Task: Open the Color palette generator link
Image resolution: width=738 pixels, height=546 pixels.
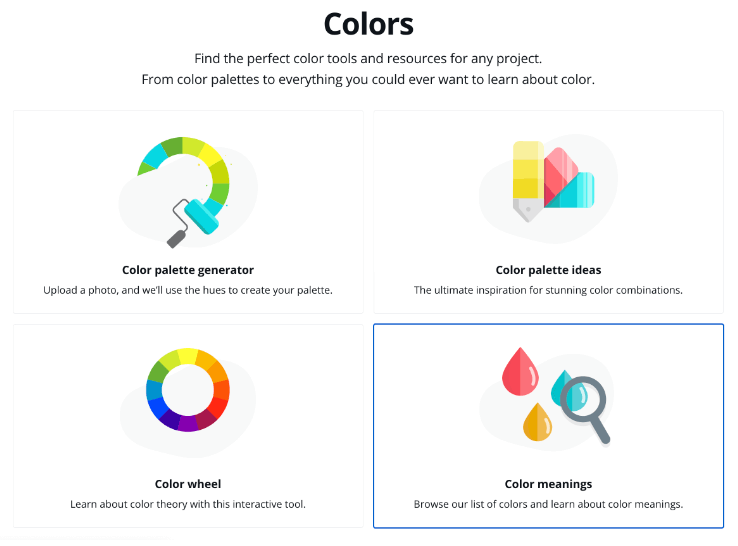Action: tap(188, 270)
